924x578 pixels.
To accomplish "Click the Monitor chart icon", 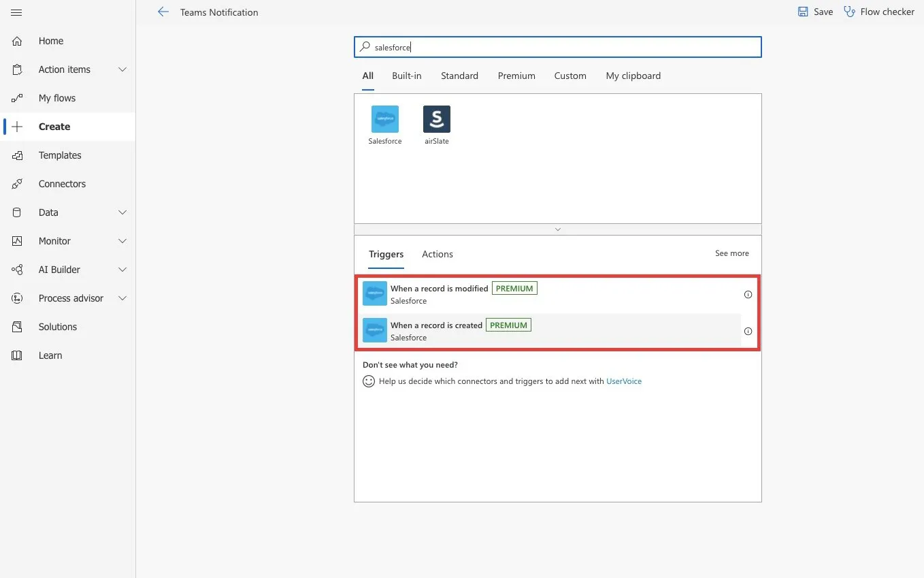I will (17, 241).
